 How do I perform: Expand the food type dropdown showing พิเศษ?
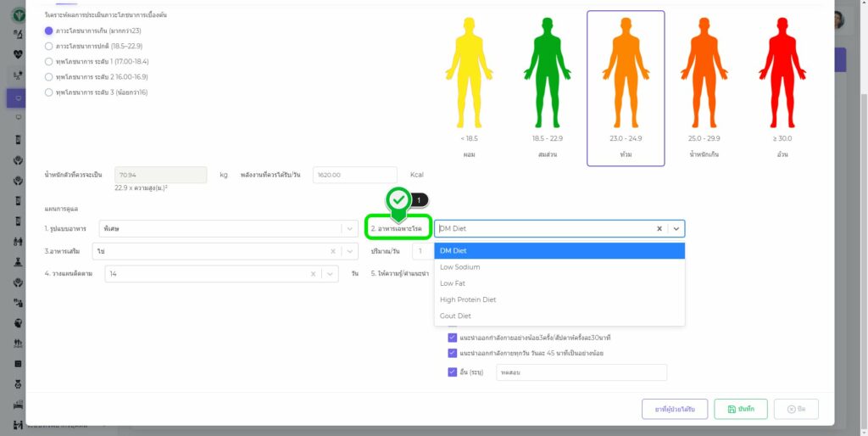[349, 228]
